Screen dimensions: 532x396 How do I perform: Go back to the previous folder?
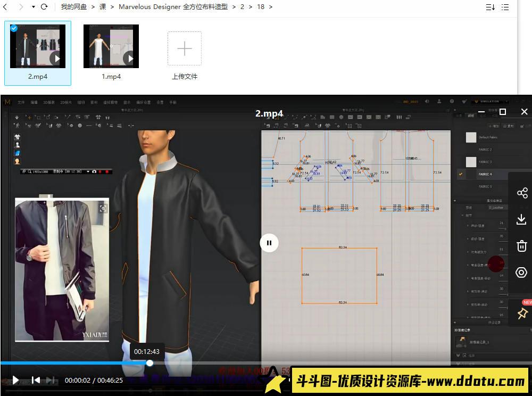tap(5, 7)
